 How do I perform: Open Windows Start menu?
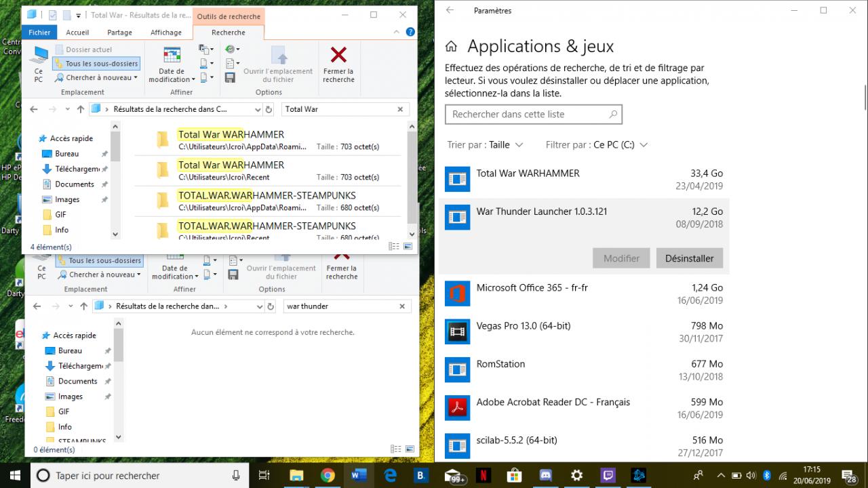[14, 475]
